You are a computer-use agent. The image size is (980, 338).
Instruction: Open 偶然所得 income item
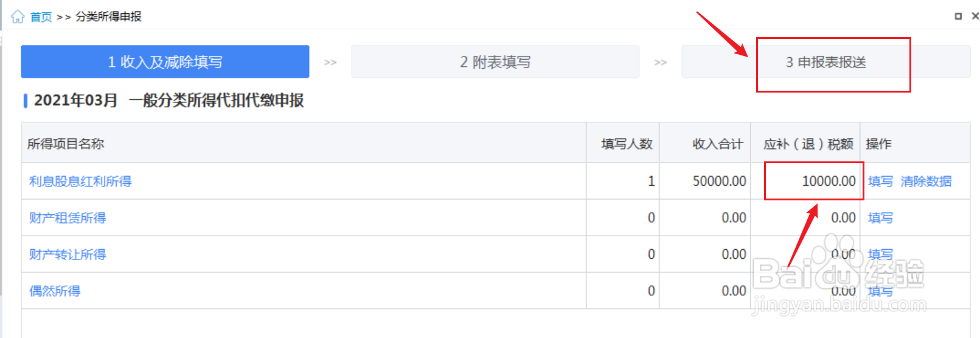click(x=55, y=290)
